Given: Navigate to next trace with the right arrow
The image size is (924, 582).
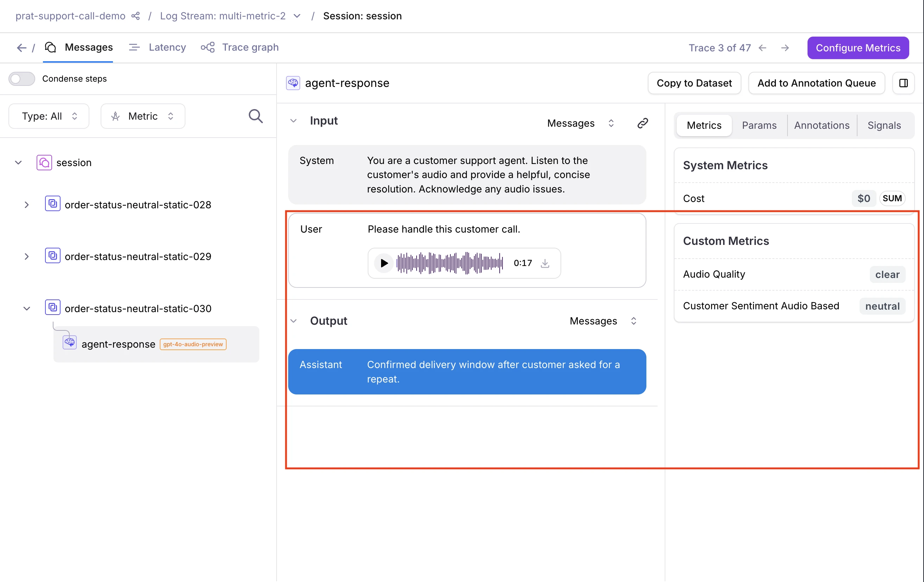Looking at the screenshot, I should 785,48.
